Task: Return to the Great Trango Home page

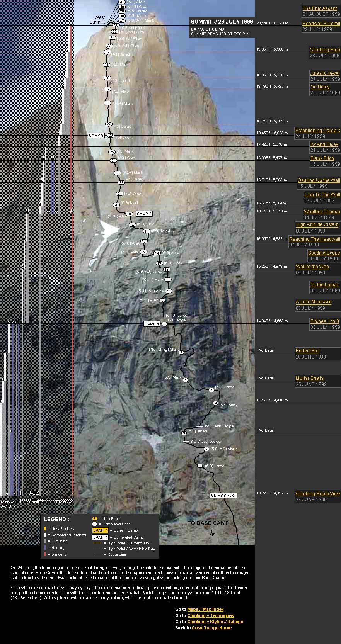Action: click(x=211, y=628)
